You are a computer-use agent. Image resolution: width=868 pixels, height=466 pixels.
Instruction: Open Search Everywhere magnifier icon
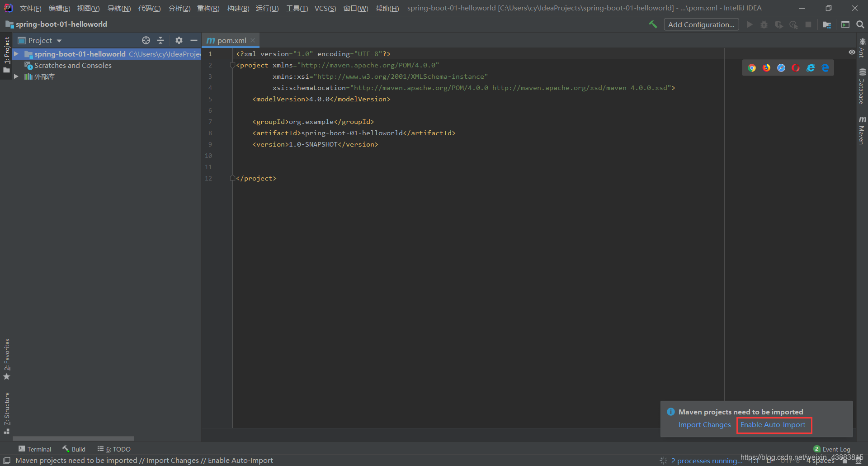(x=860, y=24)
